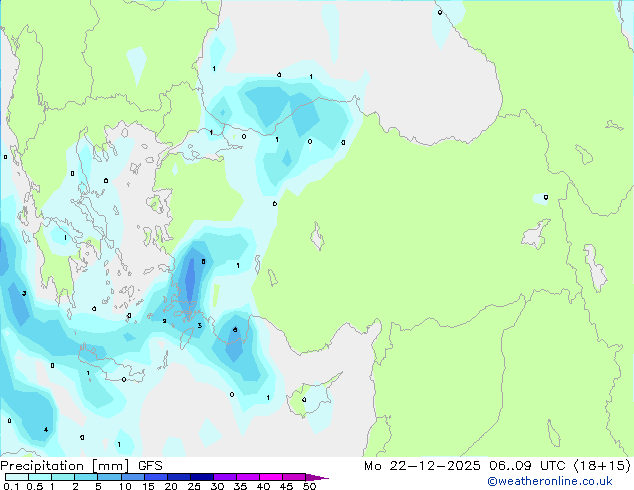
Task: Select the 0.1–0.5 mm legend color swatch
Action: pos(17,477)
